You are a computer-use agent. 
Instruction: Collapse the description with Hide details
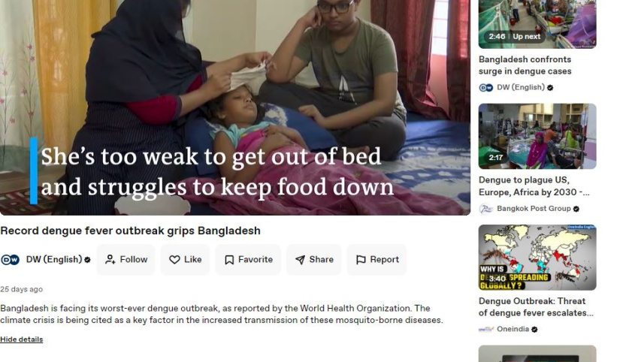point(21,339)
